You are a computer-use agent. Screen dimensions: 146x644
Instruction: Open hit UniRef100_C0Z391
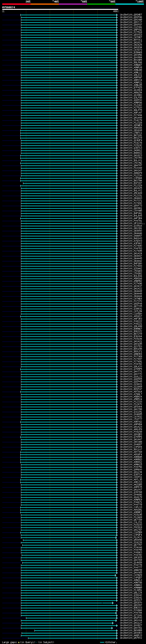click(131, 27)
